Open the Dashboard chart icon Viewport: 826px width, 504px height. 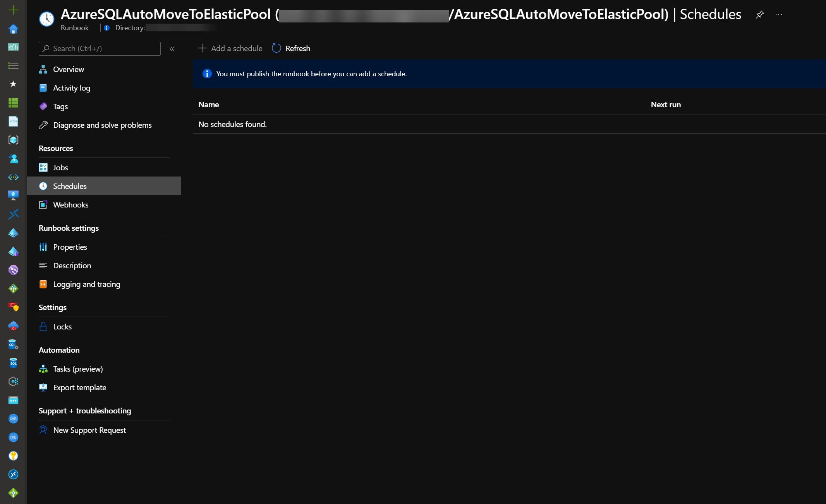pos(13,47)
